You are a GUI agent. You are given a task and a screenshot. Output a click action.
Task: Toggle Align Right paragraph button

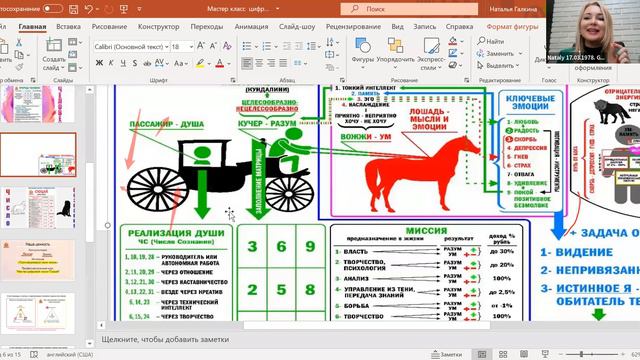(x=271, y=63)
